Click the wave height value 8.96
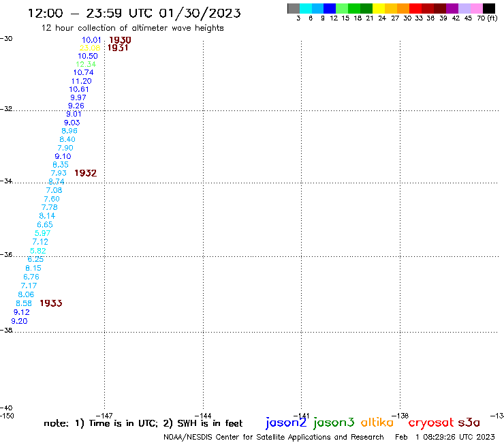 69,131
